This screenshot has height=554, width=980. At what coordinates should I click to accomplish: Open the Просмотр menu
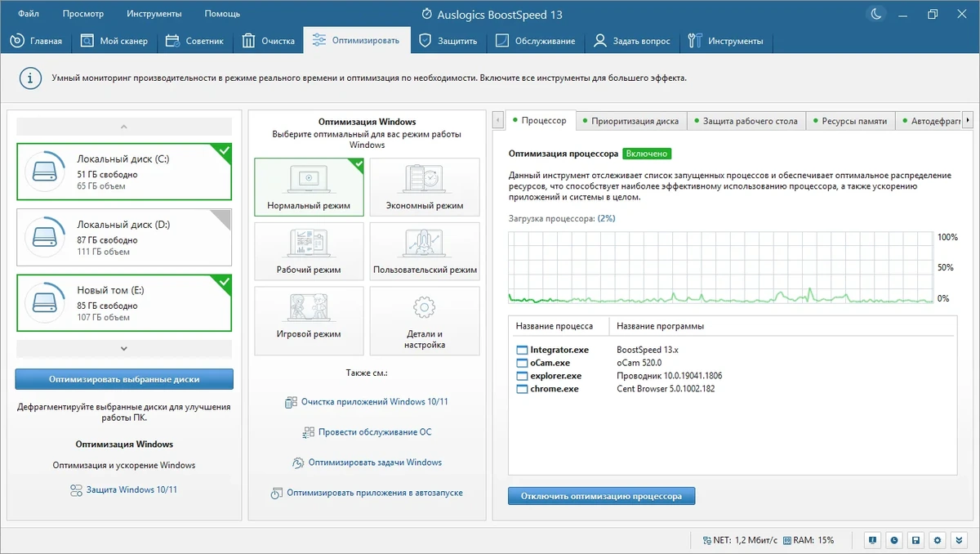(x=82, y=14)
